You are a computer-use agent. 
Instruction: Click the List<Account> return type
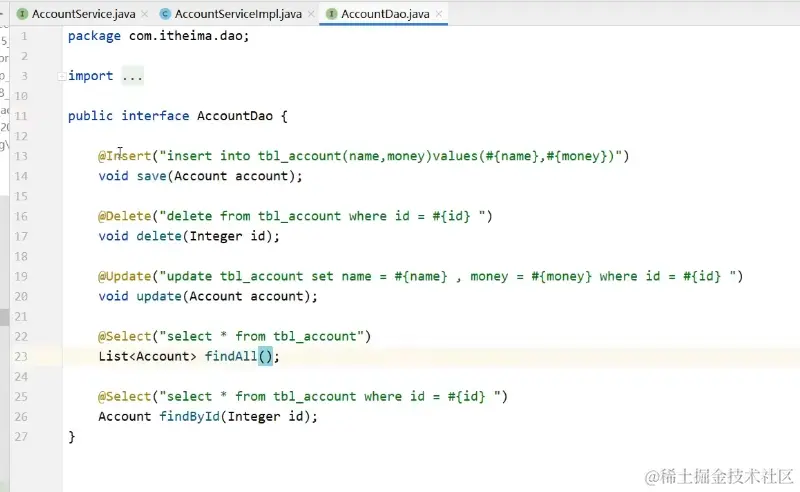147,356
